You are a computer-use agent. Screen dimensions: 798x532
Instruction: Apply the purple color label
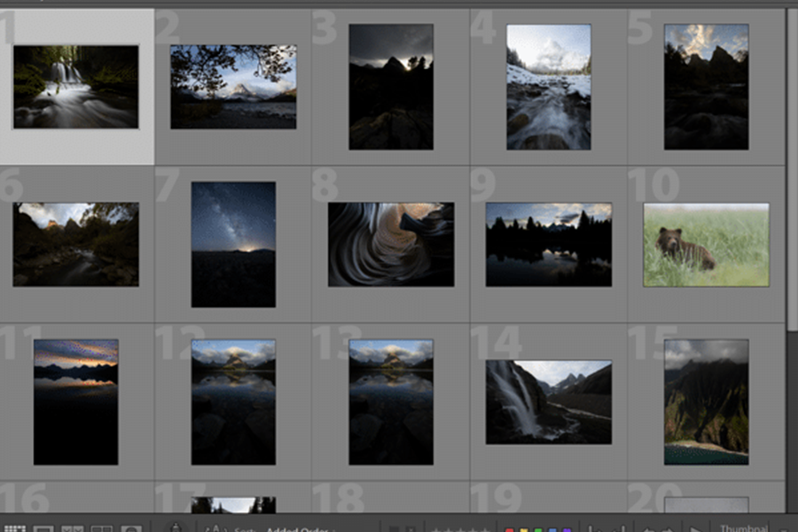point(567,529)
